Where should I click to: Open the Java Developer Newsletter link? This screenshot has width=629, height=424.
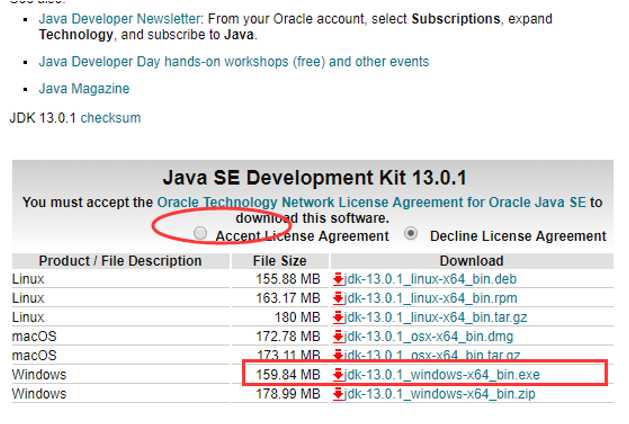coord(121,19)
